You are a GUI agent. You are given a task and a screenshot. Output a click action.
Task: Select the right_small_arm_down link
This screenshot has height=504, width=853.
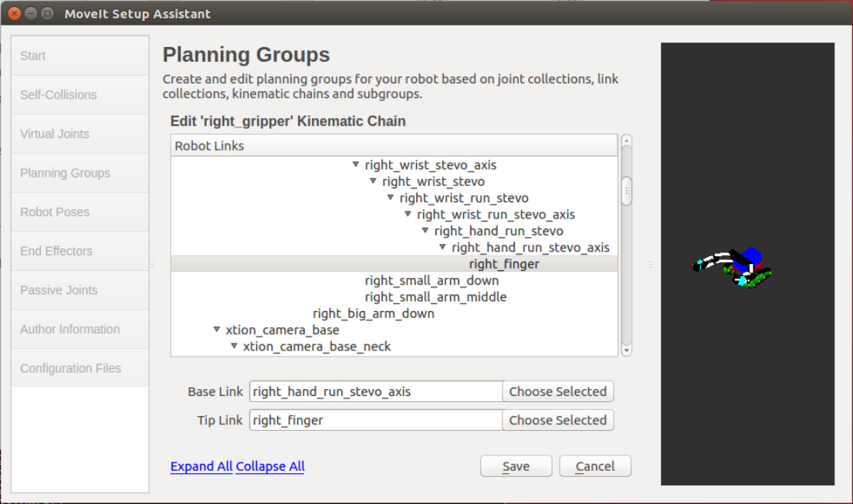(432, 280)
